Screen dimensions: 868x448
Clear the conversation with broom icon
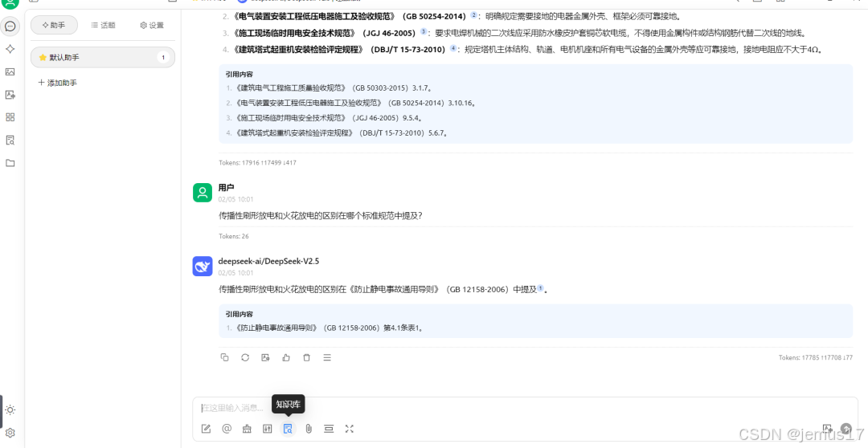tap(247, 429)
